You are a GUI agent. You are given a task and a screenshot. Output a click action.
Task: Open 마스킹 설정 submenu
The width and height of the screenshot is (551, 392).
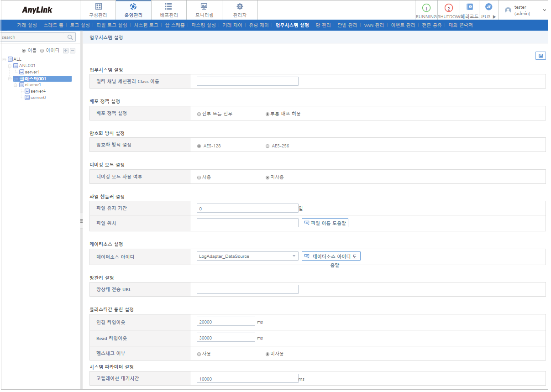pyautogui.click(x=204, y=25)
